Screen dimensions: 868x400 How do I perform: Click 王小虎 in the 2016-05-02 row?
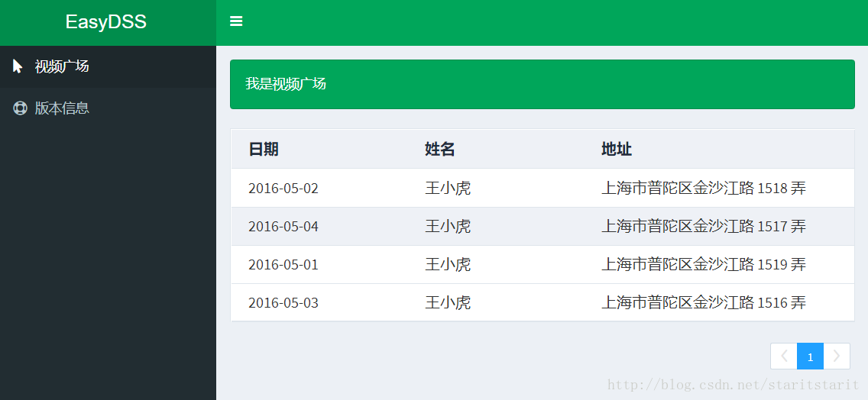point(448,188)
